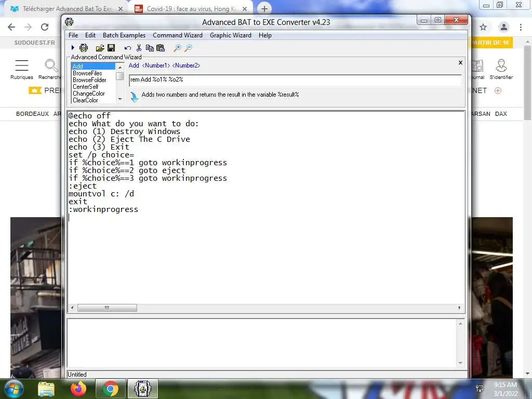This screenshot has height=399, width=532.
Task: Open Chrome from the taskbar
Action: coord(111,389)
